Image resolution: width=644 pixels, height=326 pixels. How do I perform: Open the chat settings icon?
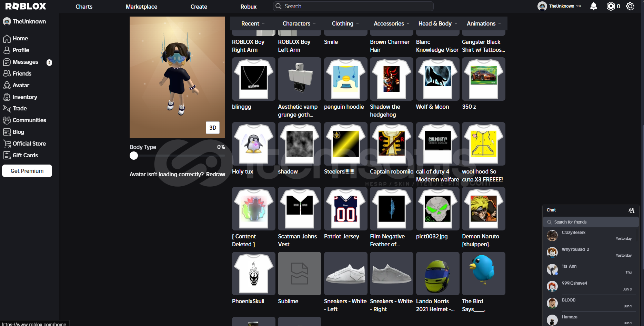coord(632,210)
